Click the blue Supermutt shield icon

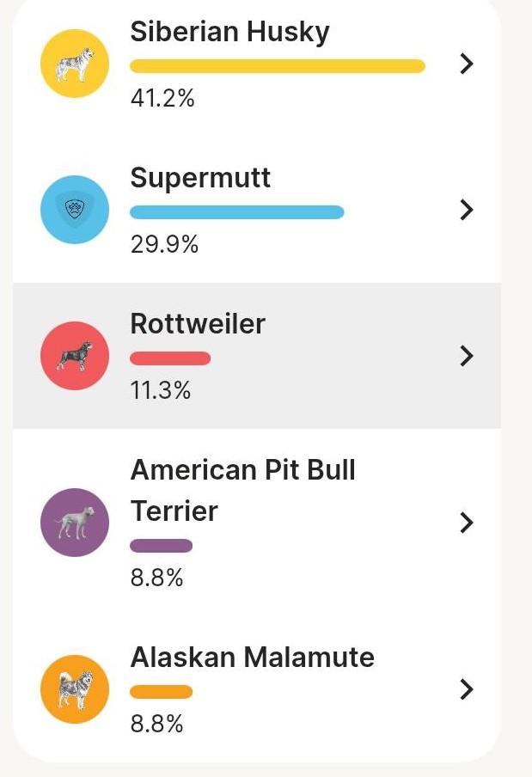tap(75, 210)
